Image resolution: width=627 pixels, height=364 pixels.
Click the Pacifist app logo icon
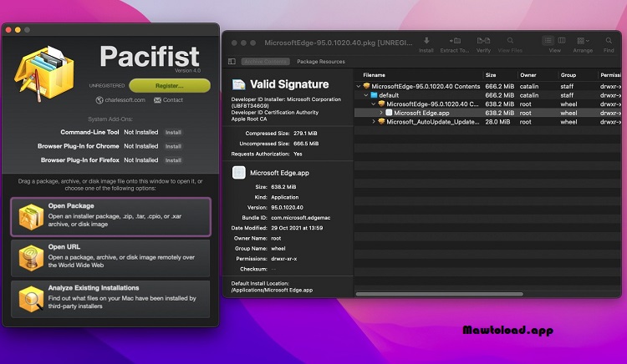(44, 73)
